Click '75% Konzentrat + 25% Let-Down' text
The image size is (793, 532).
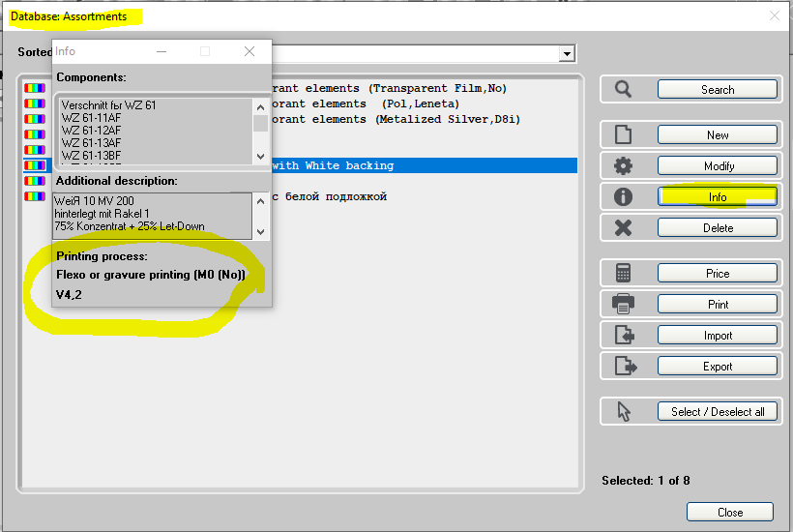pos(130,226)
